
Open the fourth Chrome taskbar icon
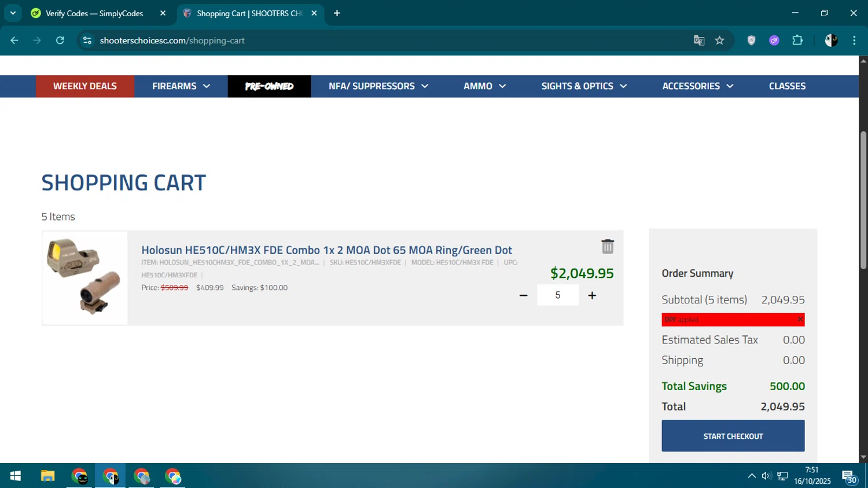click(173, 476)
